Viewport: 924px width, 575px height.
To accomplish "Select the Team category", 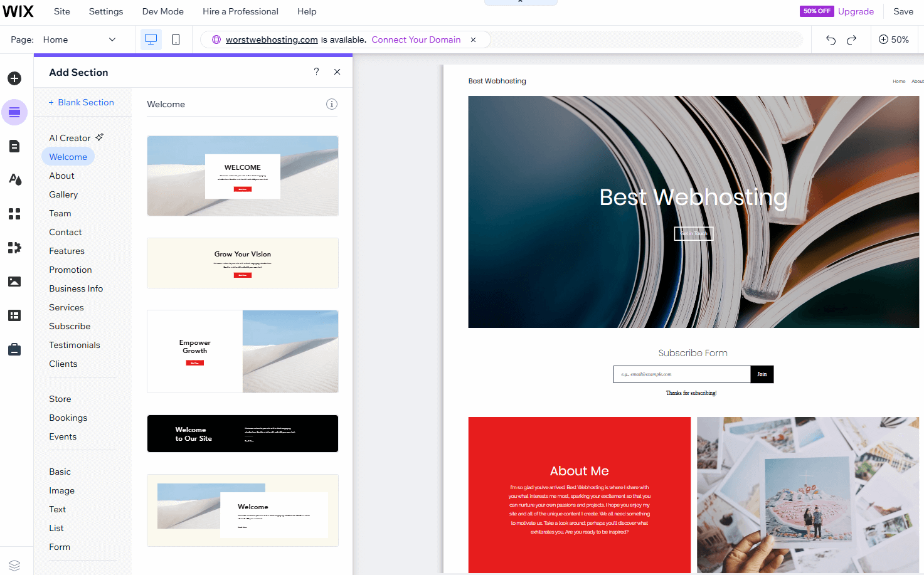I will coord(60,213).
